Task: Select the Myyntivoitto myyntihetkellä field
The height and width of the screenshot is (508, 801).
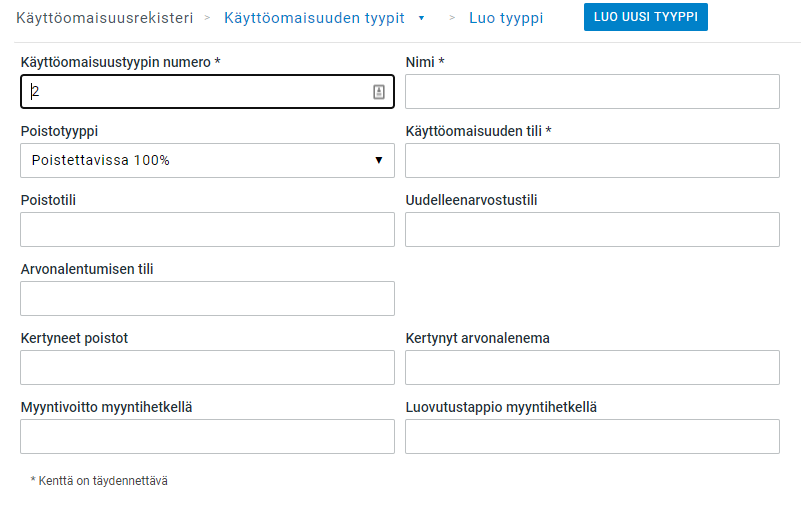Action: click(x=207, y=436)
